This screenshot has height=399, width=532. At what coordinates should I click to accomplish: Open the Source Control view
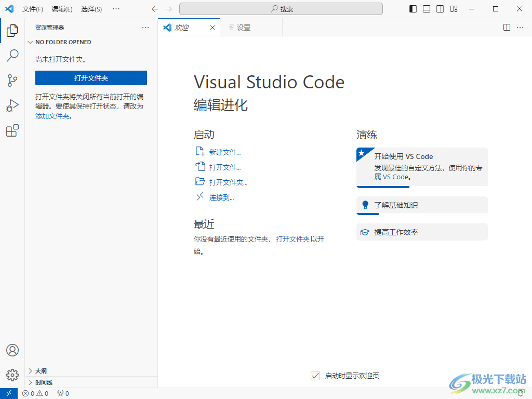12,81
